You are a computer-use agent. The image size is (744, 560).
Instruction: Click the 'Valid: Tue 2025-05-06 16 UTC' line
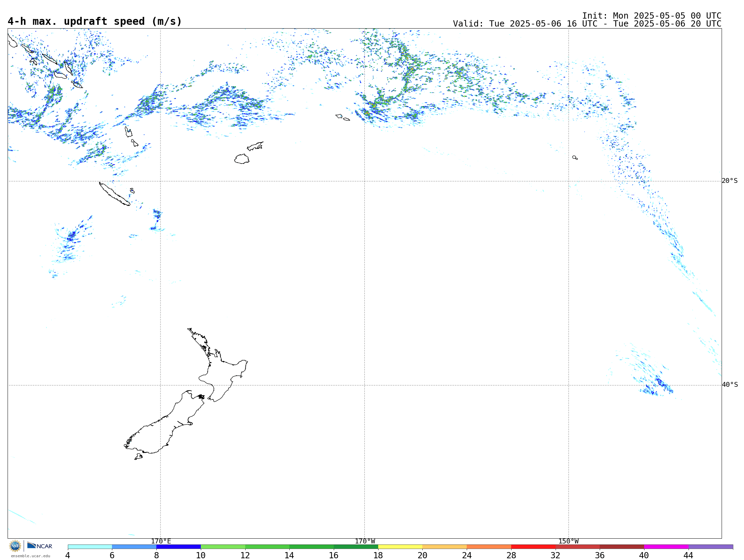tap(587, 24)
